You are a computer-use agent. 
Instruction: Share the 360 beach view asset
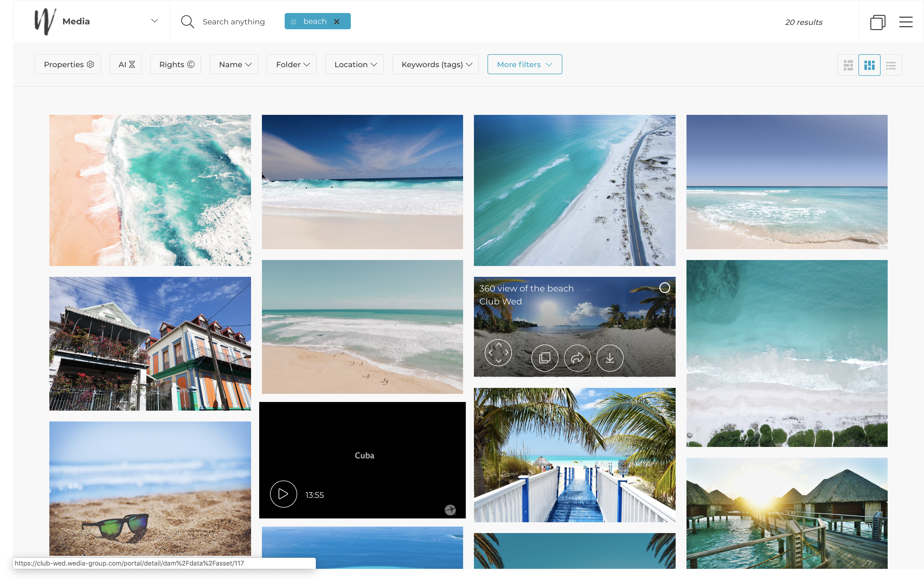[x=577, y=358]
